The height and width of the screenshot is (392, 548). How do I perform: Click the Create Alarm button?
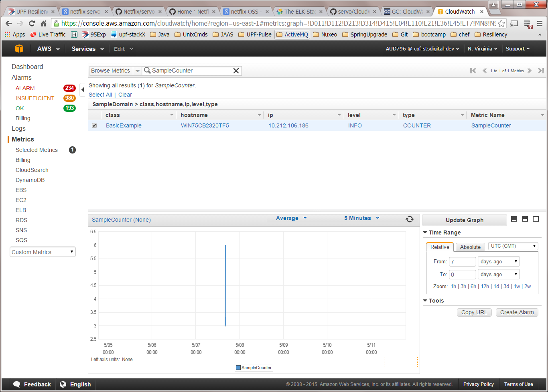[517, 312]
